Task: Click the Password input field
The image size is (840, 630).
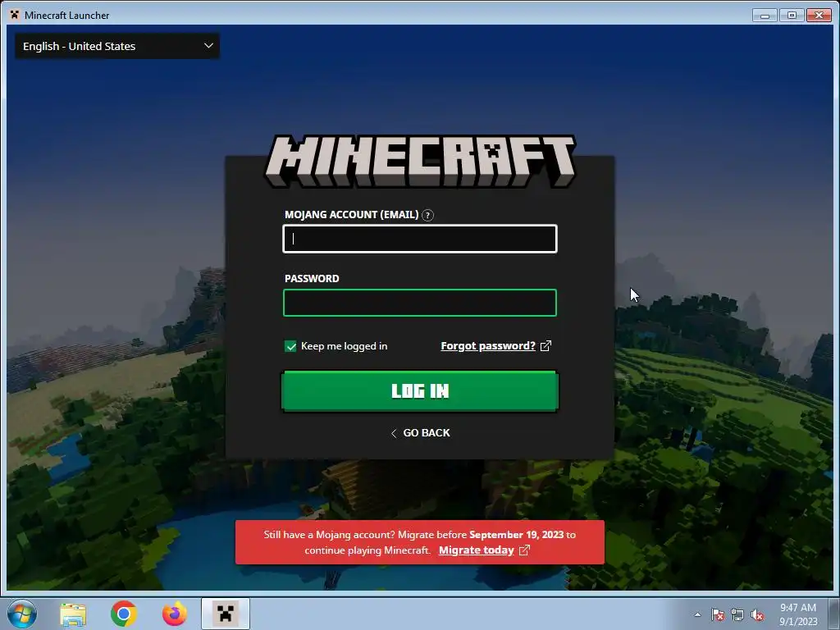Action: [x=420, y=303]
